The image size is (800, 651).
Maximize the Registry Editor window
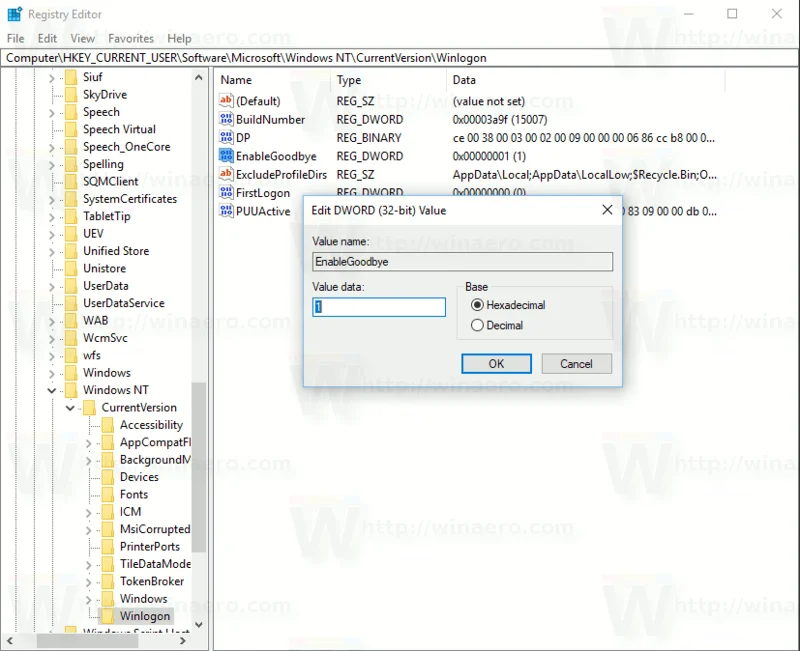point(732,14)
